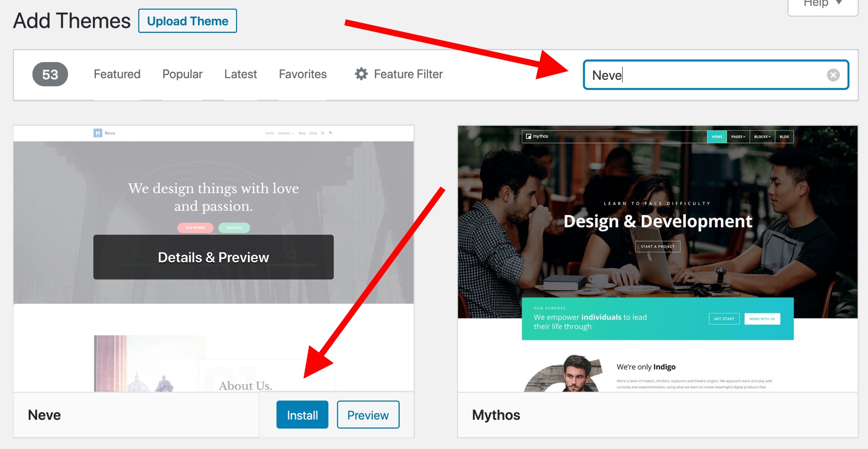Preview the Neve theme
868x449 pixels.
(368, 415)
